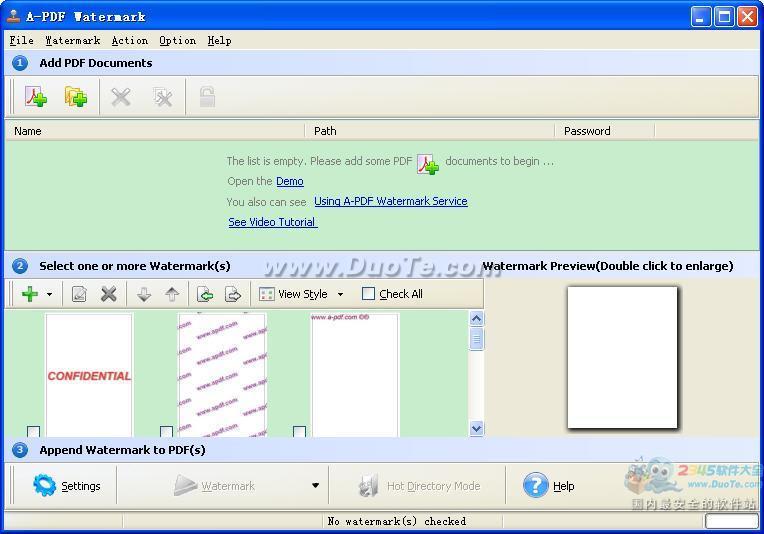Image resolution: width=764 pixels, height=534 pixels.
Task: Tick the checkbox for CONFIDENTIAL watermark
Action: pyautogui.click(x=33, y=432)
